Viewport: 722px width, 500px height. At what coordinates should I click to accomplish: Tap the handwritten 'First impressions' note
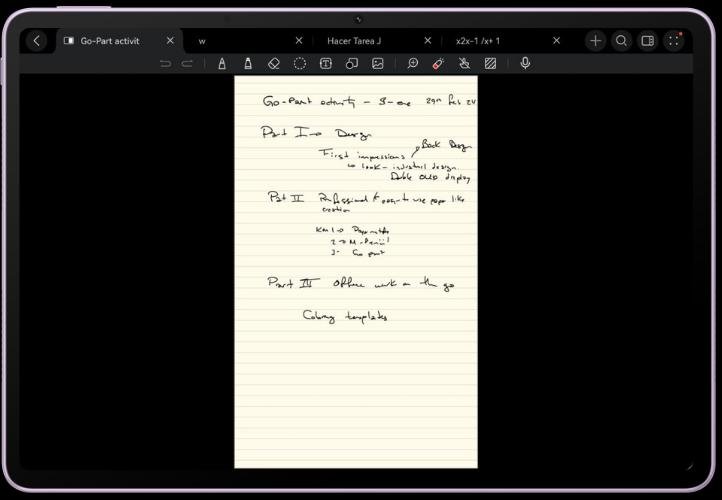(x=362, y=155)
